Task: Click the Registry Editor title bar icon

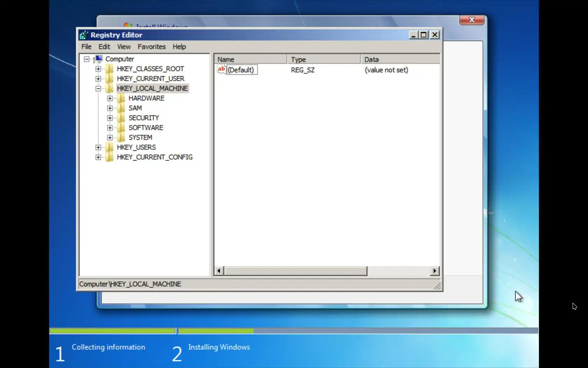Action: tap(84, 35)
